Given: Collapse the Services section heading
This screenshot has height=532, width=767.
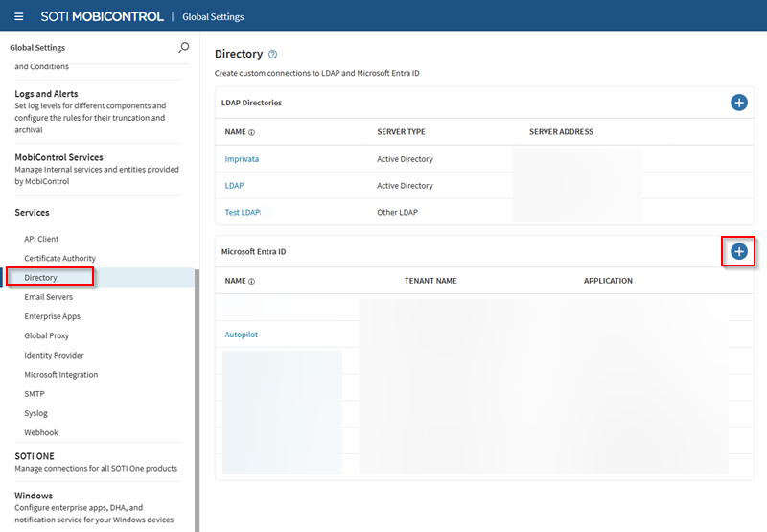Looking at the screenshot, I should (x=32, y=213).
